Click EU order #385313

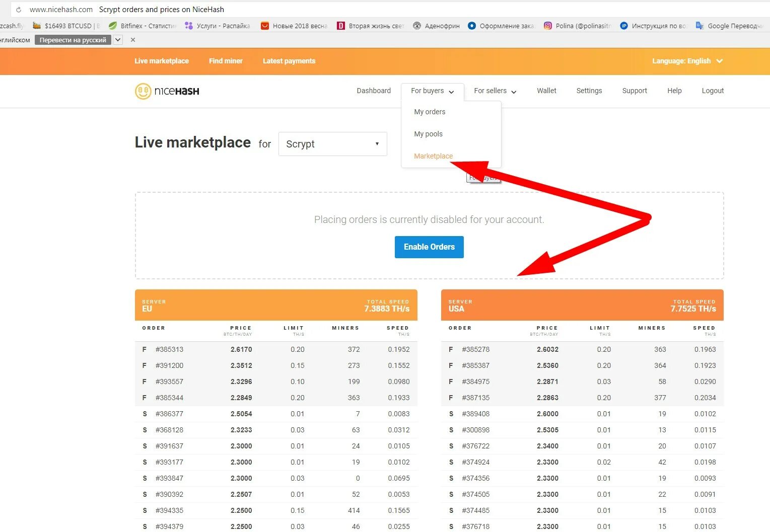click(x=276, y=349)
